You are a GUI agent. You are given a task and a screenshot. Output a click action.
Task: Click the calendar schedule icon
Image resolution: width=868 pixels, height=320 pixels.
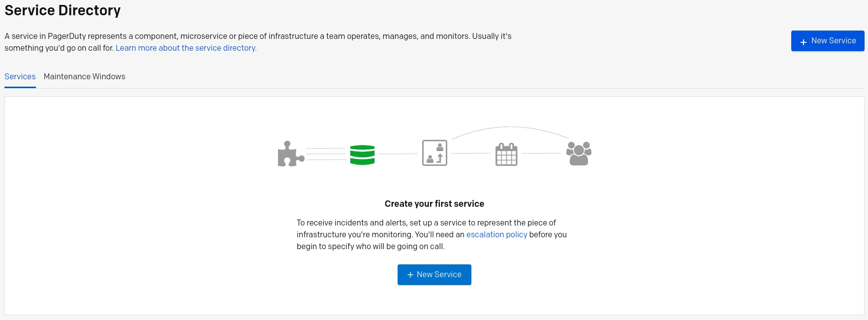[506, 154]
